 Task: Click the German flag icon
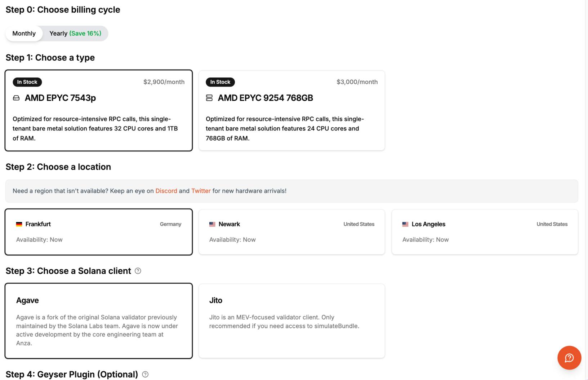point(19,224)
